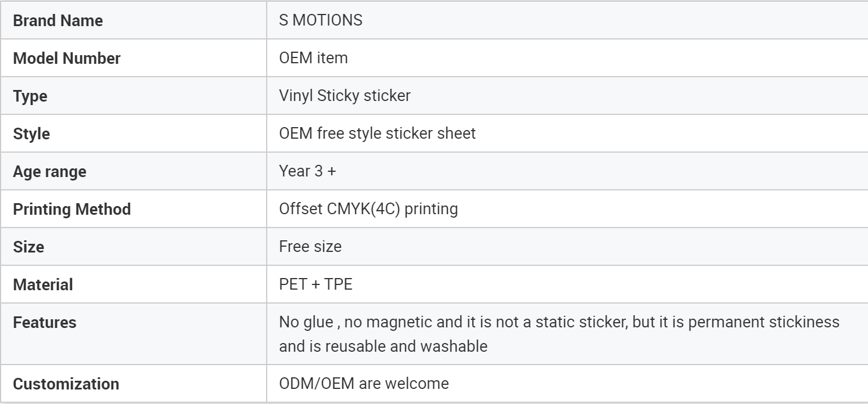Click the Type row label
The image size is (868, 404).
coord(30,96)
